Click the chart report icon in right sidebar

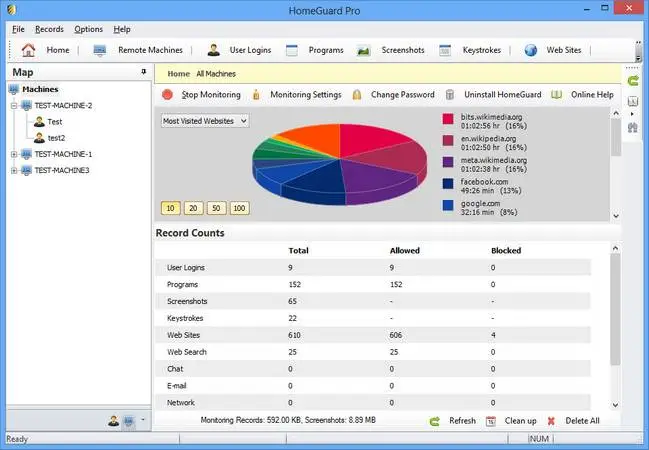pos(633,101)
